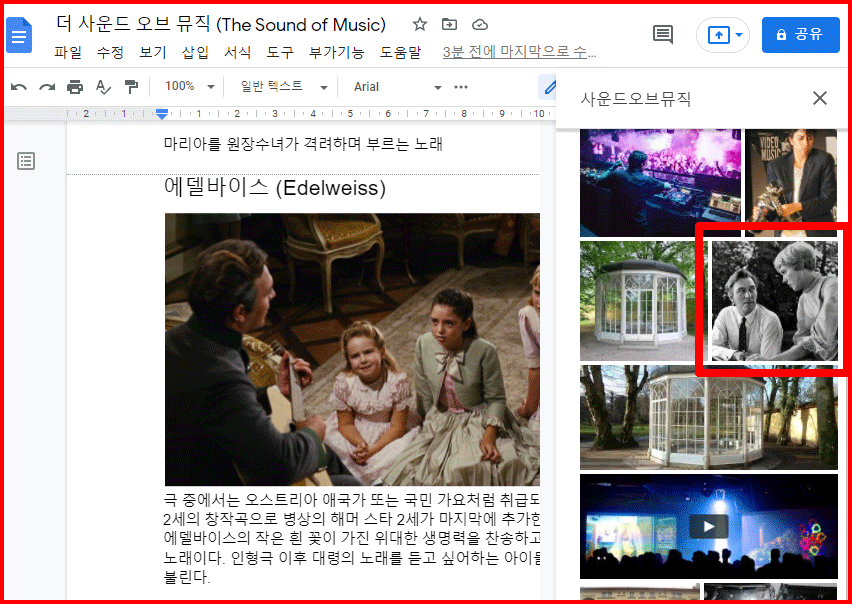Open the 수정 menu
The height and width of the screenshot is (604, 852).
point(110,52)
